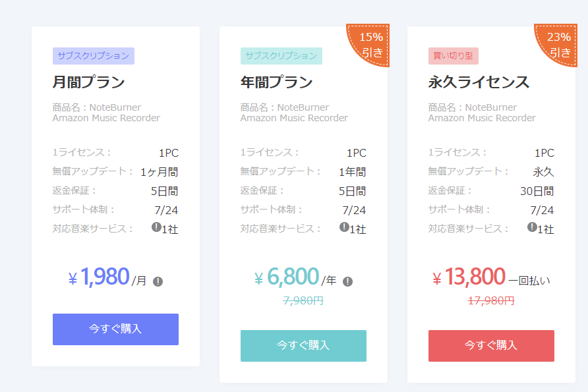Buy the lifetime license with red button
This screenshot has width=588, height=392.
click(x=491, y=345)
